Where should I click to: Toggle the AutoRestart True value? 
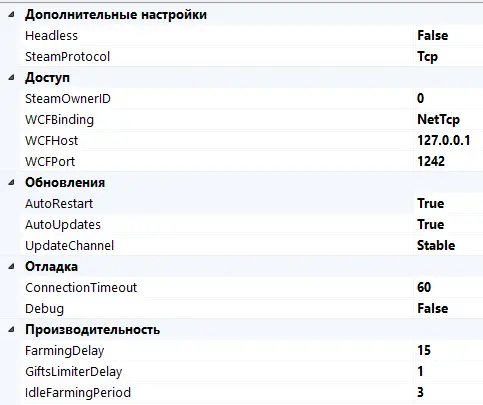(448, 203)
